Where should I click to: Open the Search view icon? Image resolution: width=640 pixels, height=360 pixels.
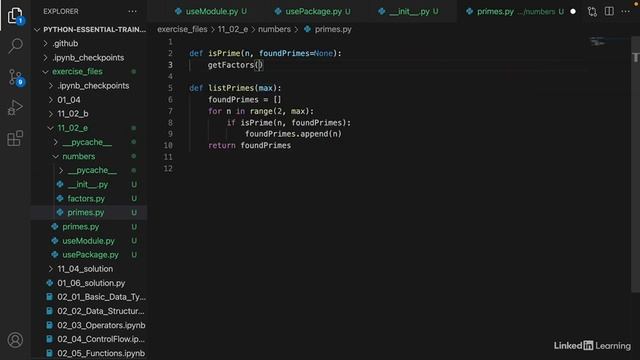pyautogui.click(x=15, y=46)
